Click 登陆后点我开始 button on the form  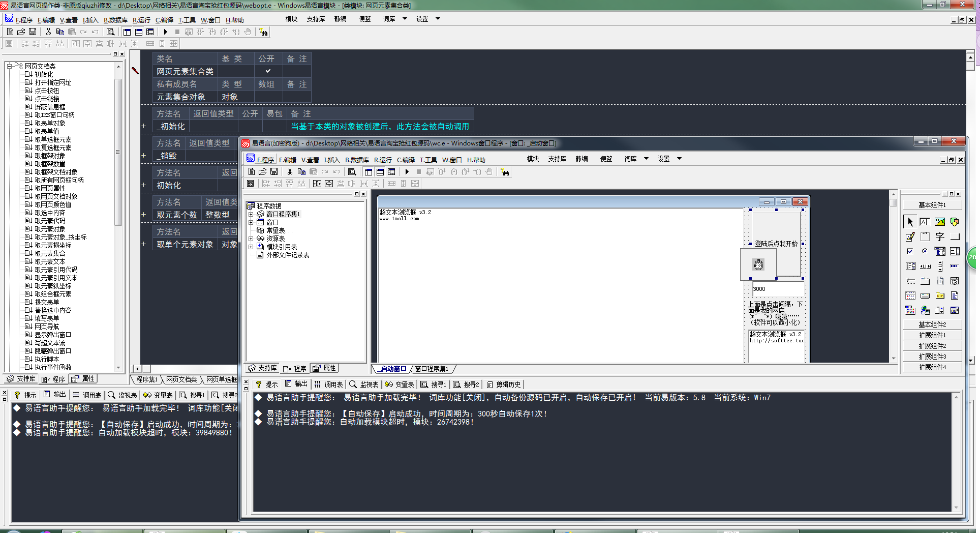click(x=776, y=244)
